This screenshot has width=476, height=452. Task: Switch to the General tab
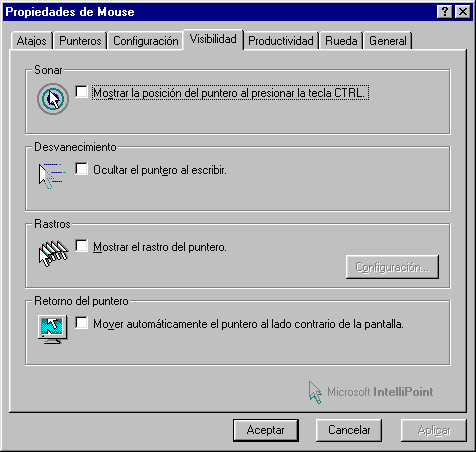tap(388, 41)
